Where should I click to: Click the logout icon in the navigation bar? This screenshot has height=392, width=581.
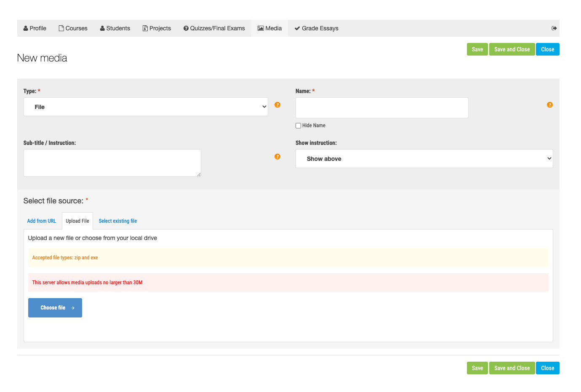point(554,28)
